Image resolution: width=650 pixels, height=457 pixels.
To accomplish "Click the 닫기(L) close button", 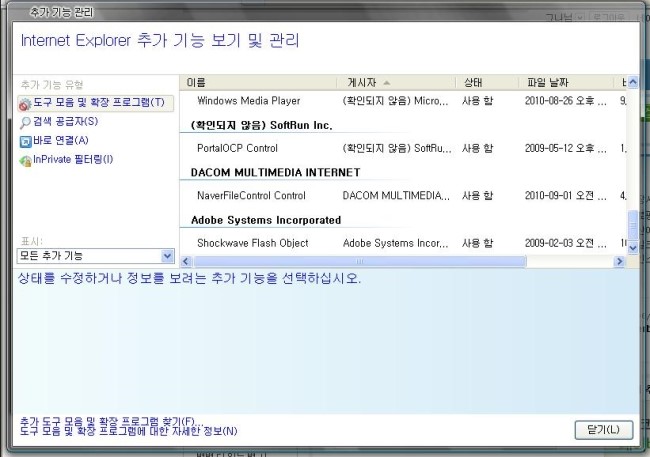I will 603,429.
